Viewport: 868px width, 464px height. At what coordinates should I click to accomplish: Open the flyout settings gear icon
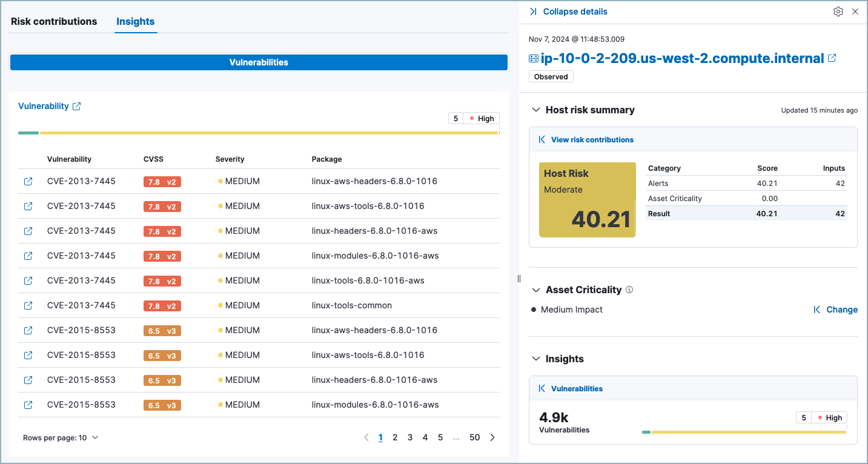(838, 11)
